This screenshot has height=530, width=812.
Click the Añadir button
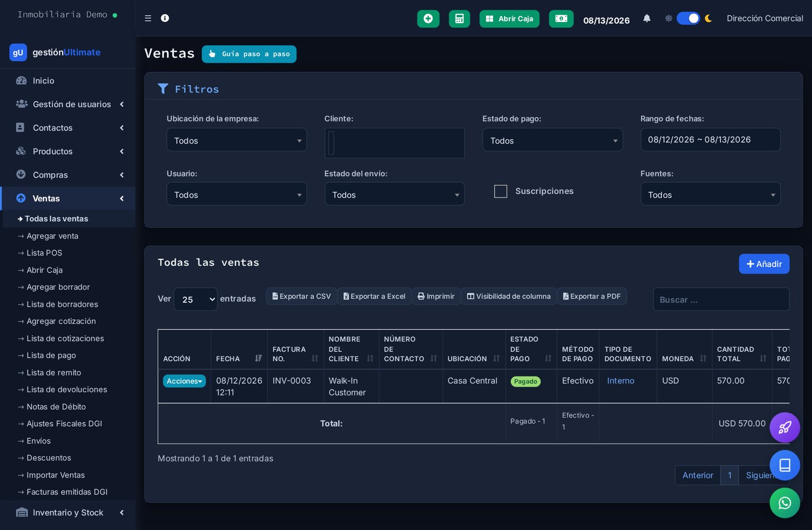point(764,264)
